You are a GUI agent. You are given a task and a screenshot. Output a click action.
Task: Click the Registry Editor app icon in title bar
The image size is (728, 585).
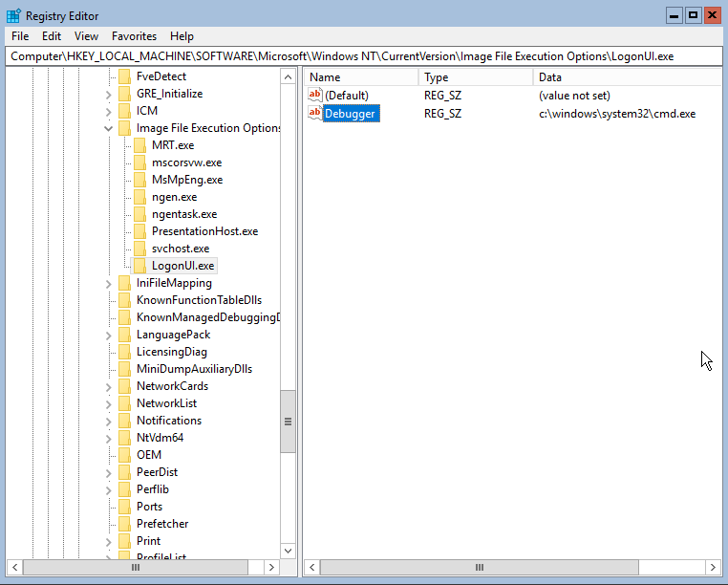(x=13, y=16)
